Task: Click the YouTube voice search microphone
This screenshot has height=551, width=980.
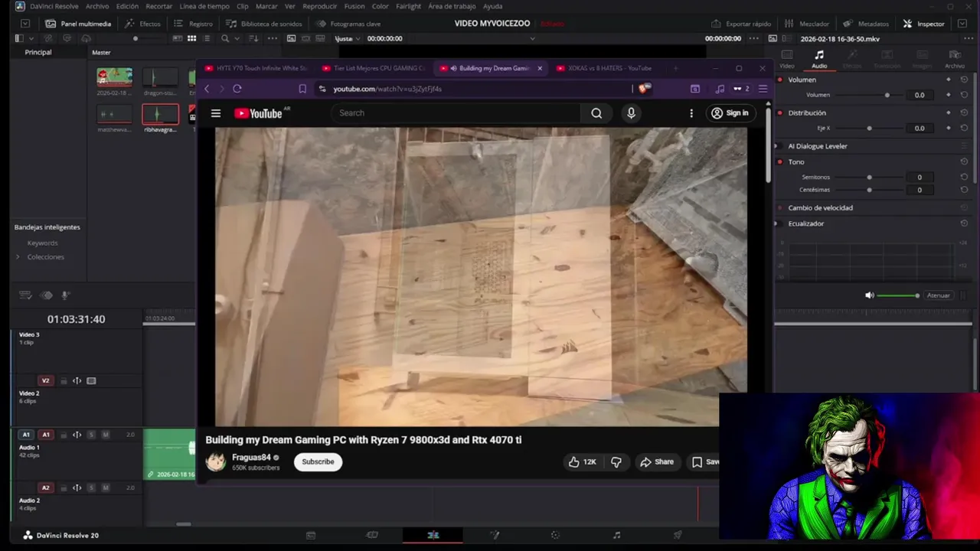Action: pos(631,112)
